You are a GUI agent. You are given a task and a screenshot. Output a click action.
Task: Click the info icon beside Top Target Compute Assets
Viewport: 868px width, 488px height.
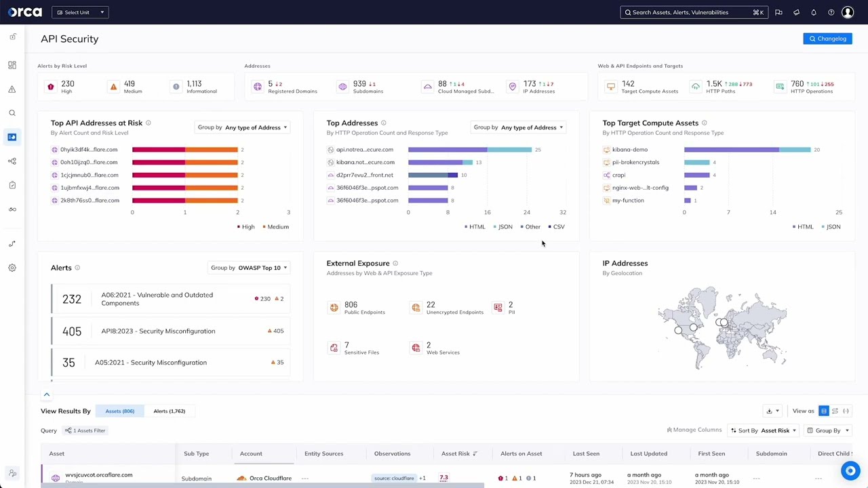[x=704, y=123]
